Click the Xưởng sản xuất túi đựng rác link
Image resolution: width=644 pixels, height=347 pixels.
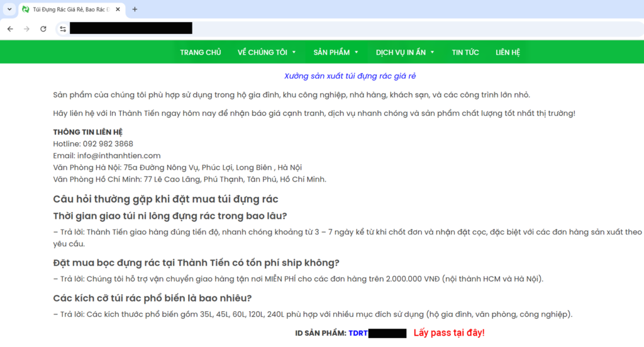pos(349,76)
